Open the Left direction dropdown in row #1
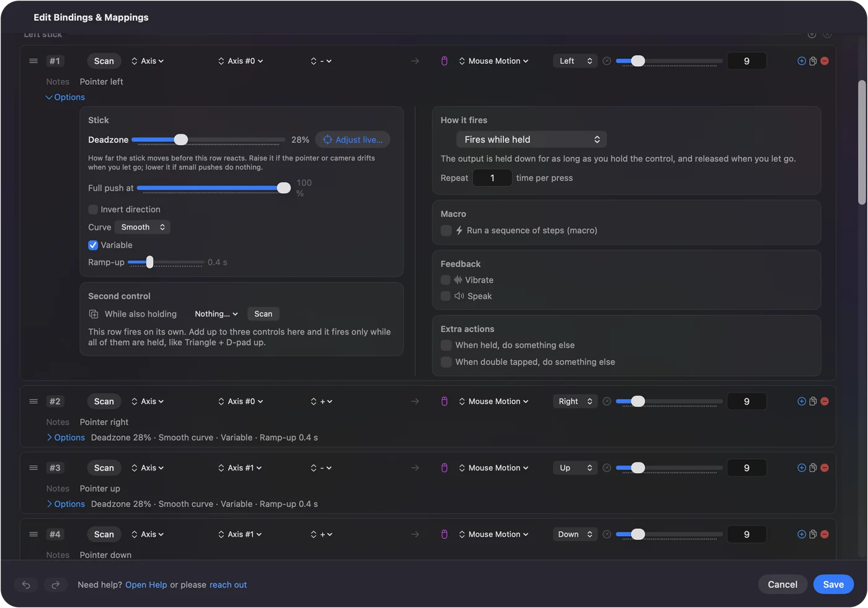 click(575, 61)
